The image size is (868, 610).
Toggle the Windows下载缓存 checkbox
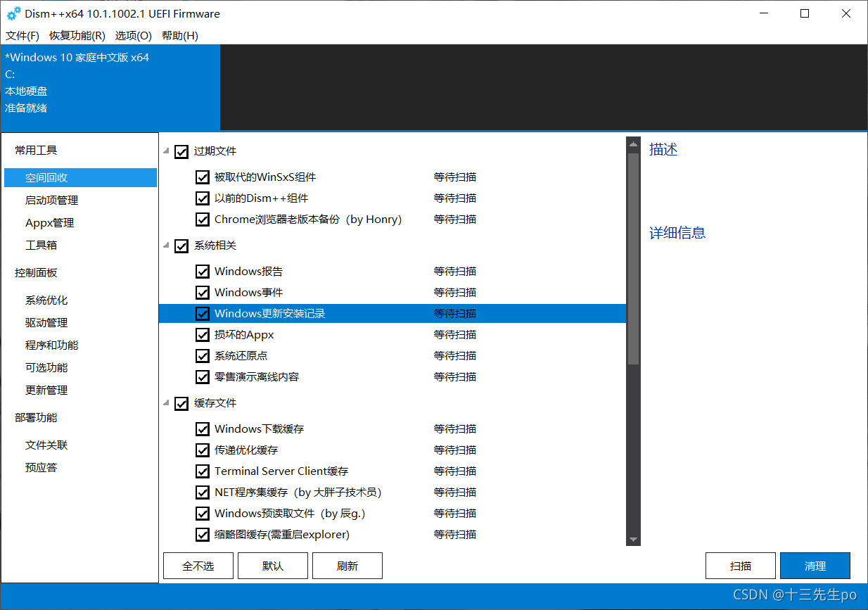point(203,429)
